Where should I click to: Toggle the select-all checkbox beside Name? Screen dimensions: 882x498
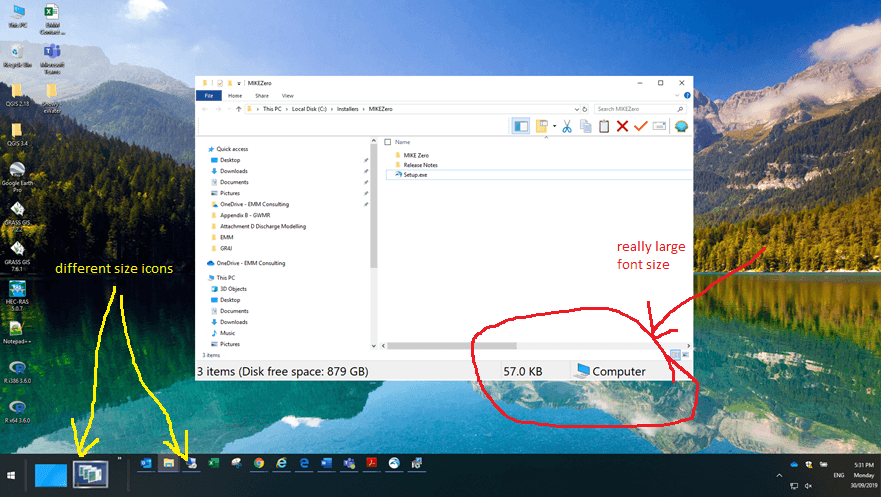tap(388, 142)
